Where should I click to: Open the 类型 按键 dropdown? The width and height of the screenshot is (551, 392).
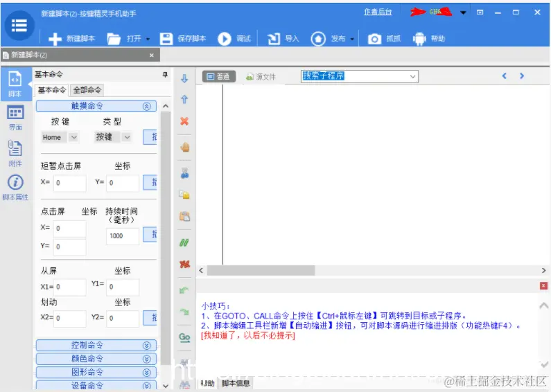[x=127, y=137]
